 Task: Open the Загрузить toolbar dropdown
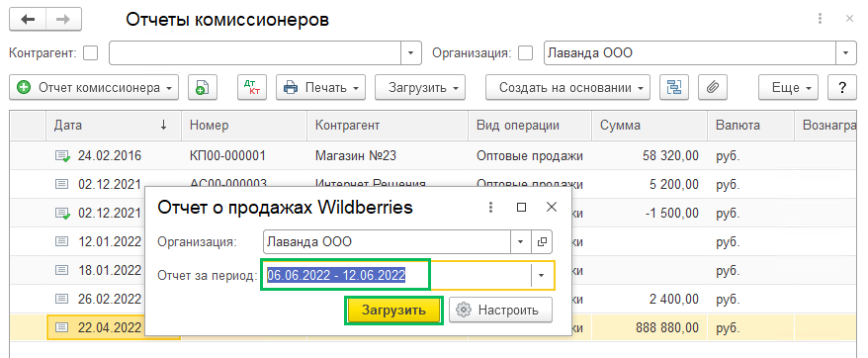coord(420,88)
